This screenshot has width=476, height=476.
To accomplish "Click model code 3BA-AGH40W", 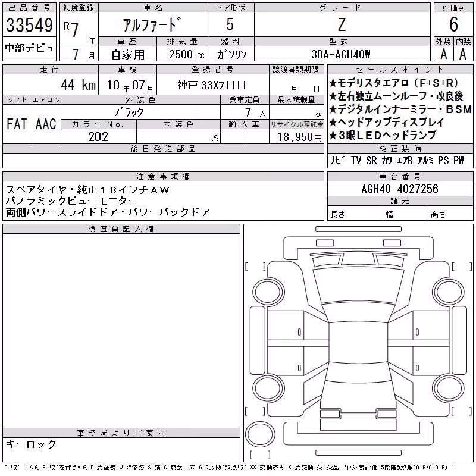I will click(x=341, y=54).
